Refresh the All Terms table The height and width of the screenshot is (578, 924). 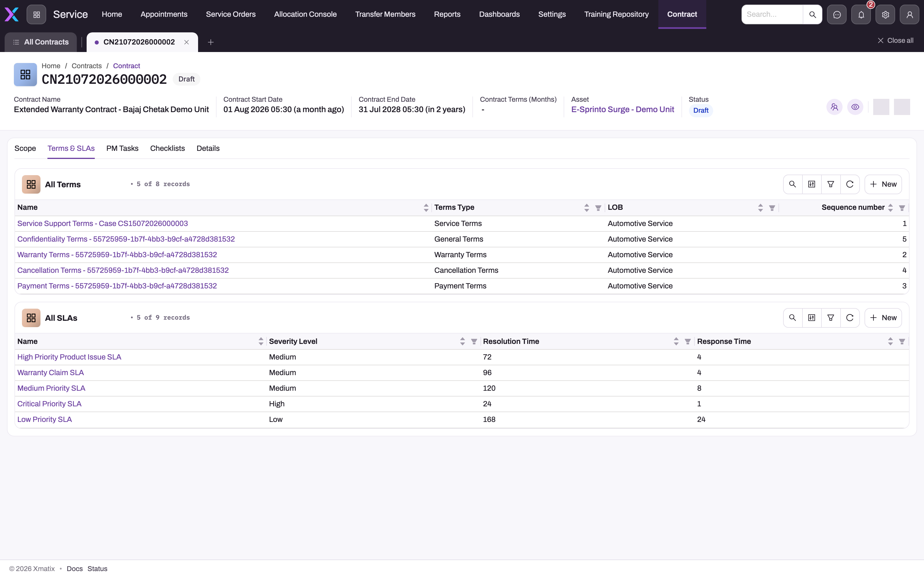tap(850, 184)
